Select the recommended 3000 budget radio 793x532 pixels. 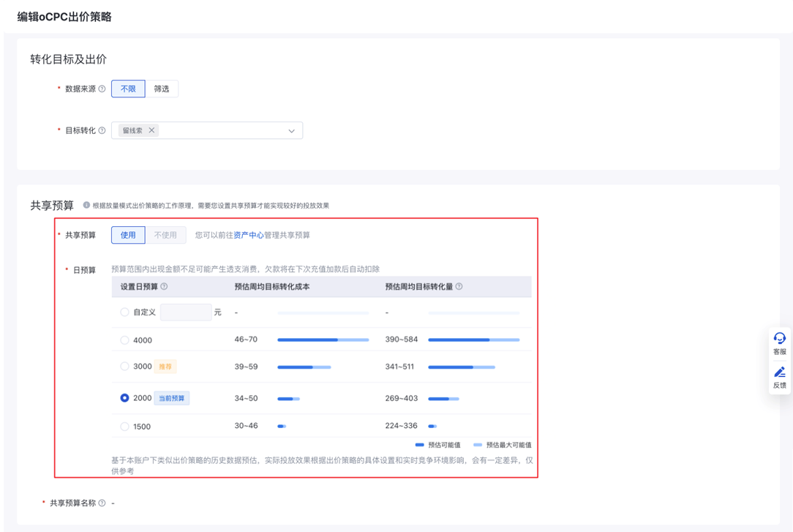124,367
